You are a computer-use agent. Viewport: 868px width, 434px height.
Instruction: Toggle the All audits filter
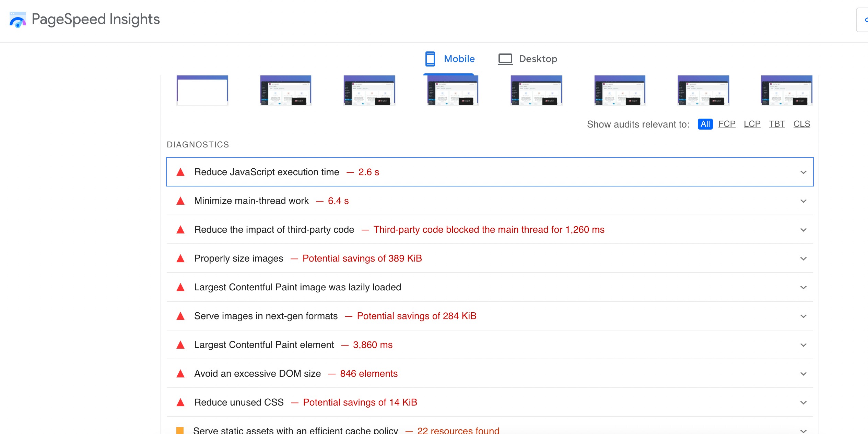(x=705, y=124)
